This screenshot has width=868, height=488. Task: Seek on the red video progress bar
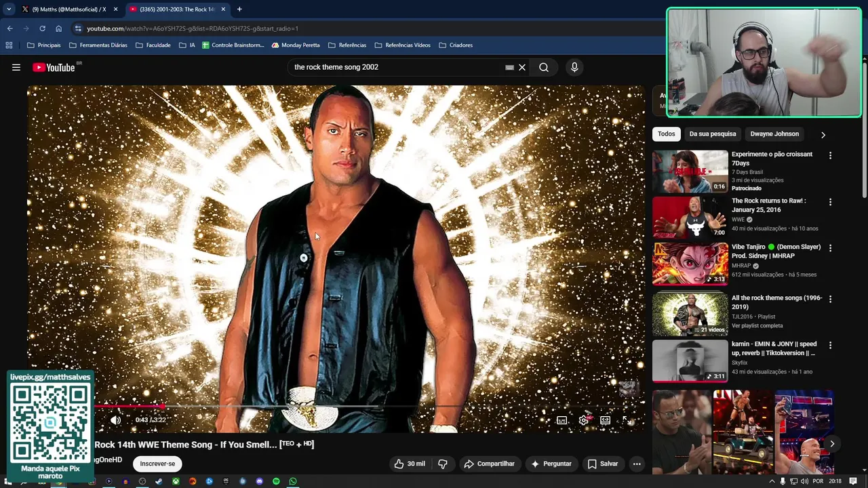[129, 406]
